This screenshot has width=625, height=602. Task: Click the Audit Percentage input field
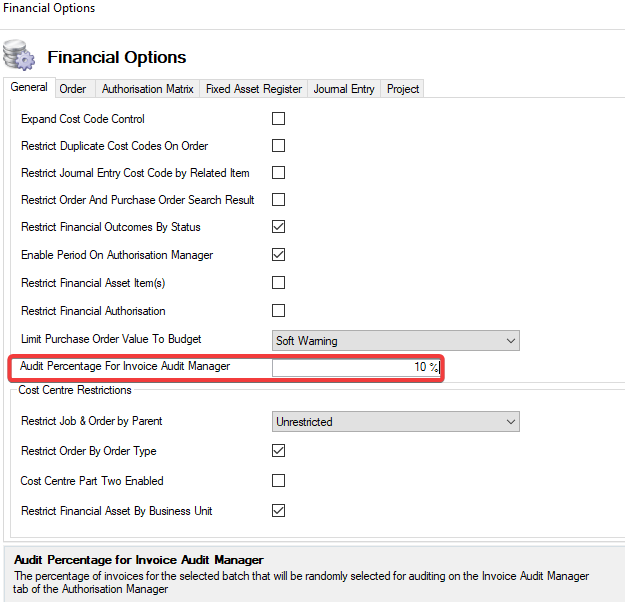click(x=355, y=367)
